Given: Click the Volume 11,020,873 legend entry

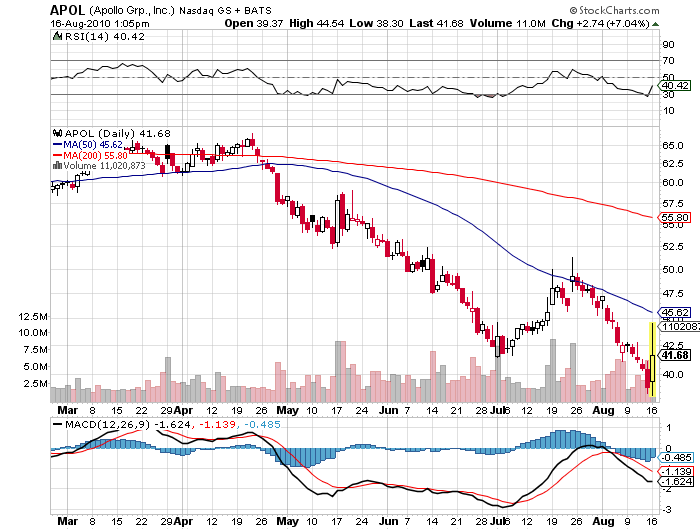Looking at the screenshot, I should pyautogui.click(x=104, y=166).
